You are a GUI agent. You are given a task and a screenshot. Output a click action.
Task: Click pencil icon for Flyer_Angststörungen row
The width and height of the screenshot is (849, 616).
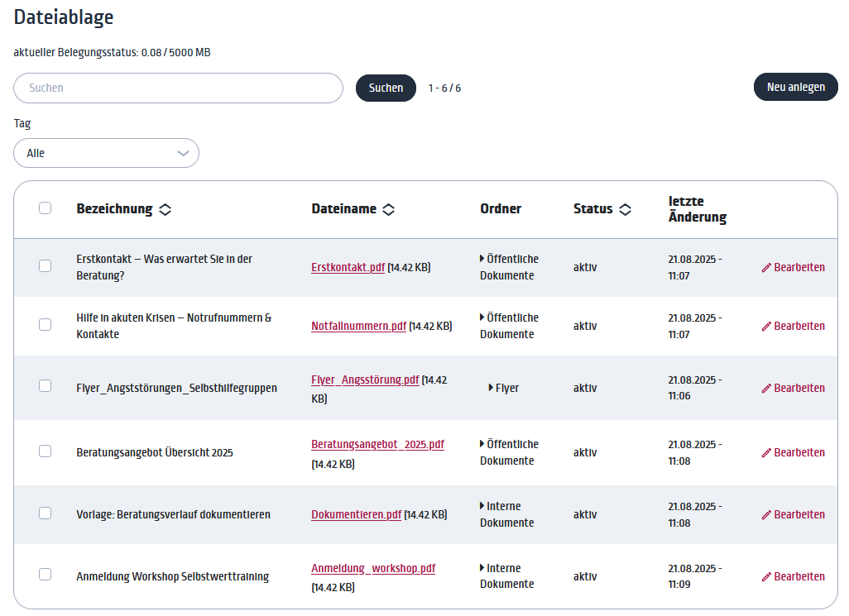[x=766, y=389]
